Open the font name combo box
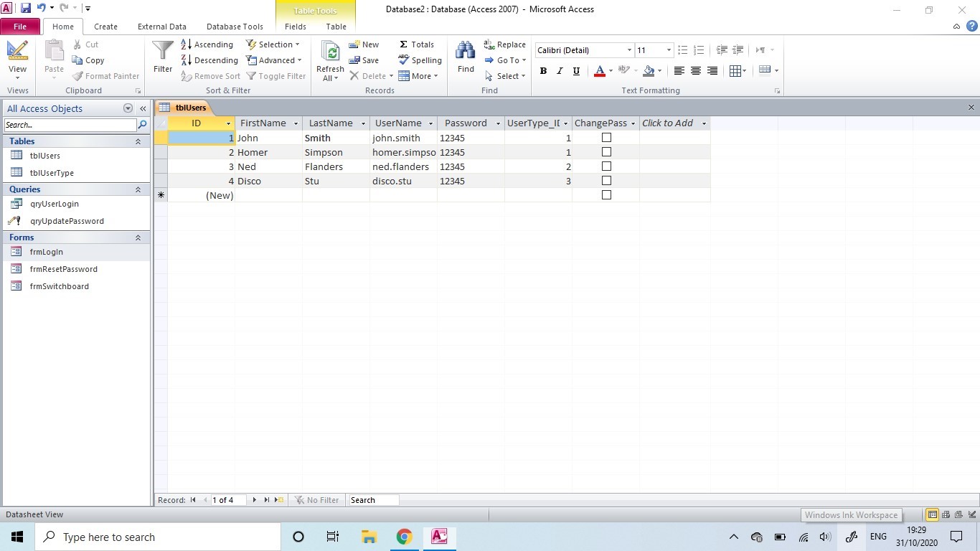 pos(584,50)
